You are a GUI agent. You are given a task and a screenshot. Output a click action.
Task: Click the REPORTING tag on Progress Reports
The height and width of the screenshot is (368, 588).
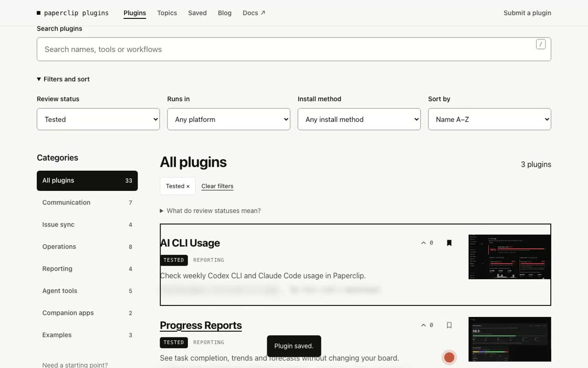[208, 342]
